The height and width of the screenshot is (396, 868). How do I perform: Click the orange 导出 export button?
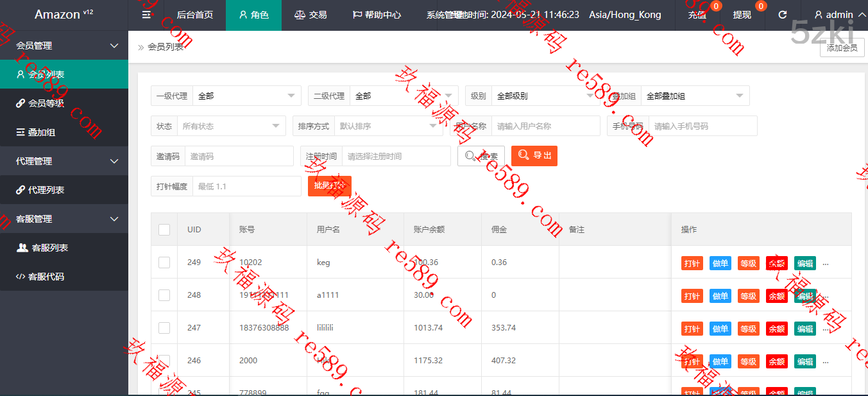[534, 156]
